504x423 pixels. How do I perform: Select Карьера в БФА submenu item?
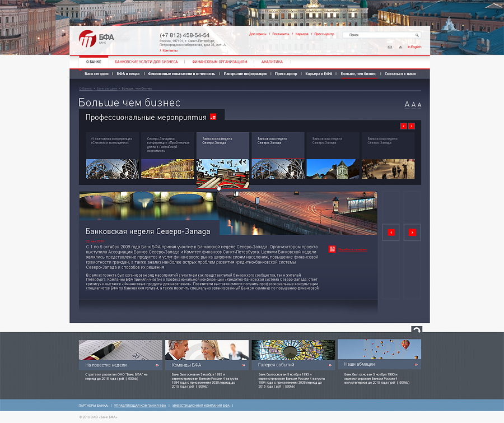(x=319, y=73)
